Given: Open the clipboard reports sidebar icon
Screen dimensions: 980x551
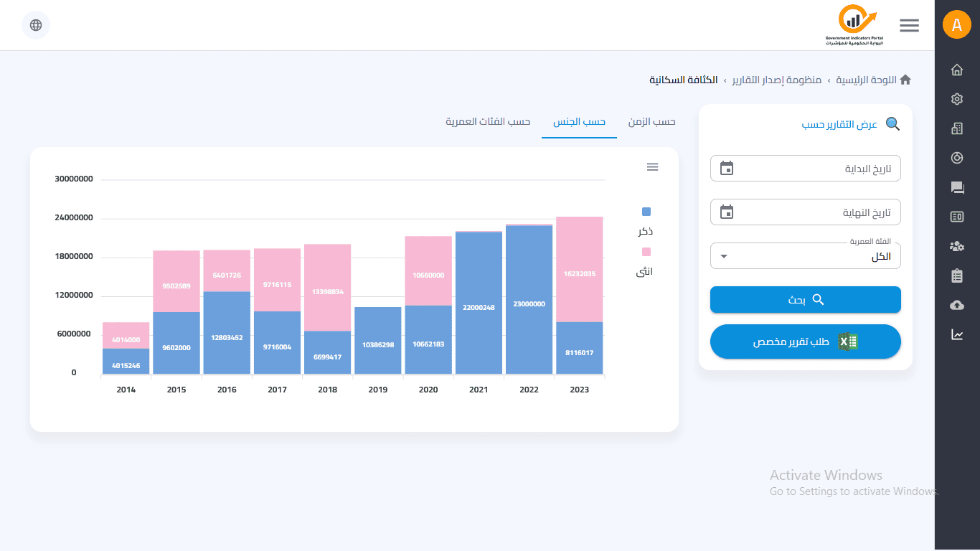Looking at the screenshot, I should click(x=956, y=275).
